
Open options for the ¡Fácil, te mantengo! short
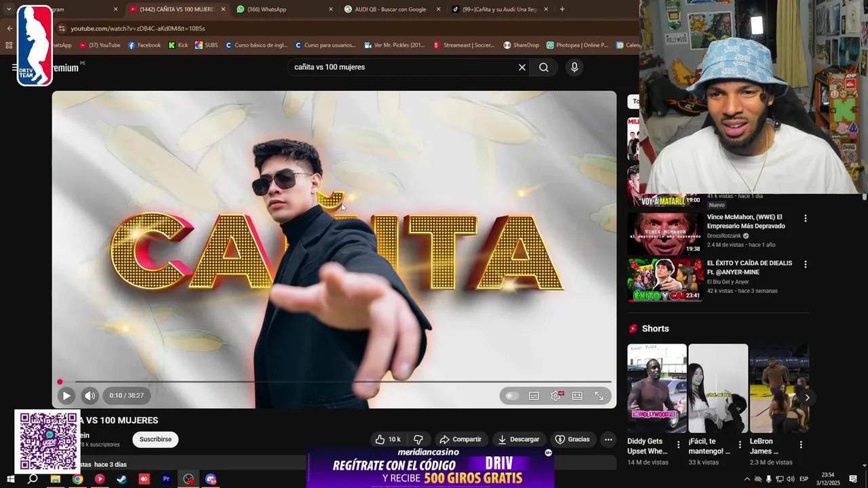coord(740,445)
